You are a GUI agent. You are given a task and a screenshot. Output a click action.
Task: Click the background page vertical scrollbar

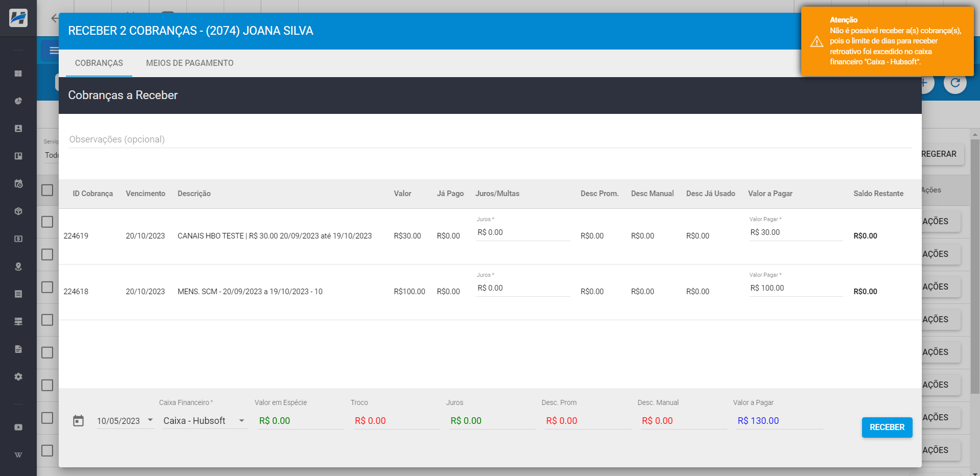[975, 266]
